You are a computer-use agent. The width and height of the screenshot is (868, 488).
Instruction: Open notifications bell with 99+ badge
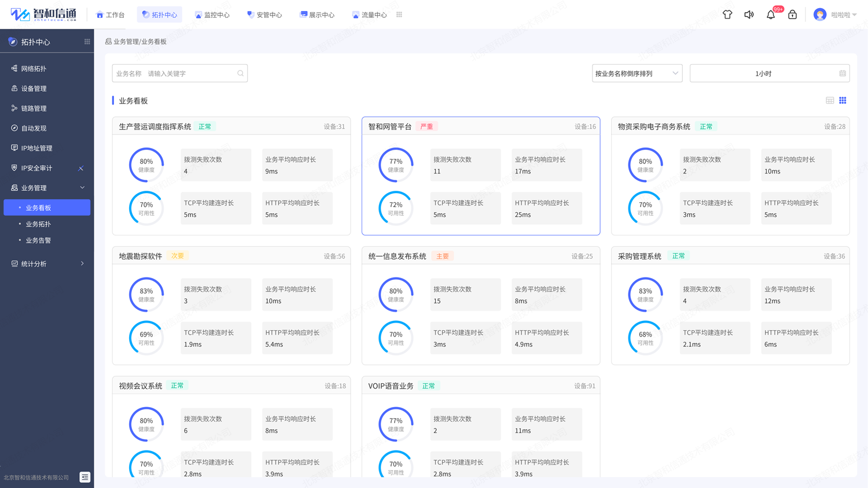click(x=772, y=14)
